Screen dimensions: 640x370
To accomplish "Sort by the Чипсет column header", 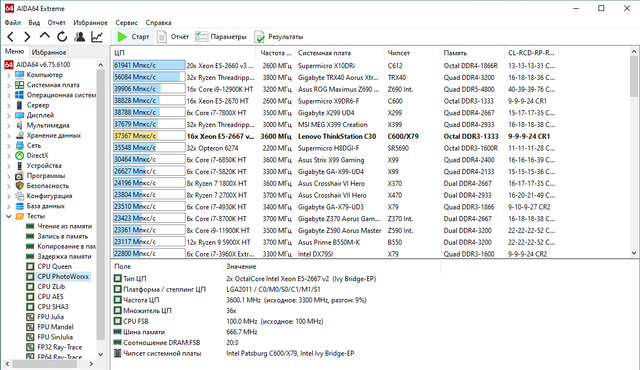I will click(412, 53).
